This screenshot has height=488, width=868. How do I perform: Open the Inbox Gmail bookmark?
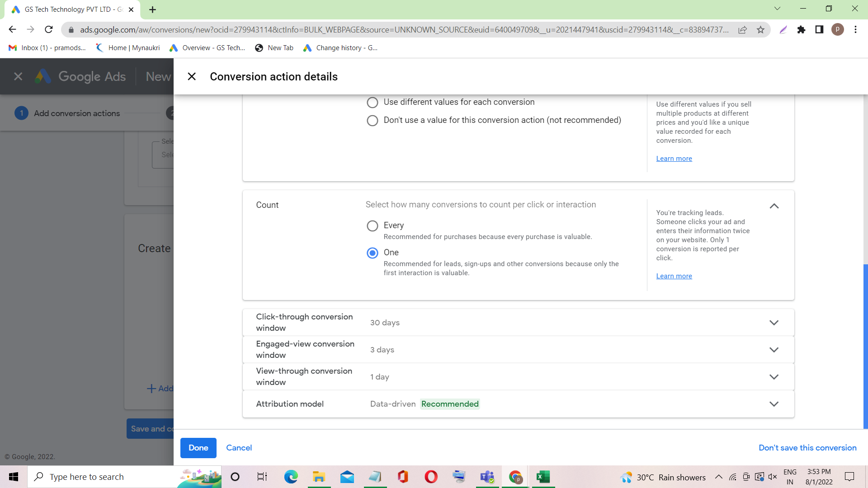pyautogui.click(x=47, y=48)
